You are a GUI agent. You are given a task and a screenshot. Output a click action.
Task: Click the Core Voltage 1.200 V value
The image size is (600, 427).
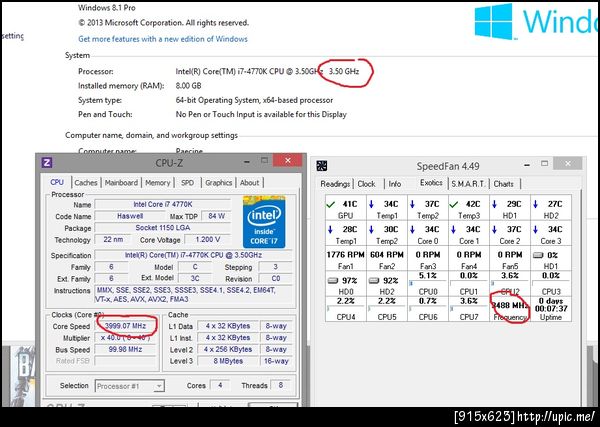(x=208, y=240)
